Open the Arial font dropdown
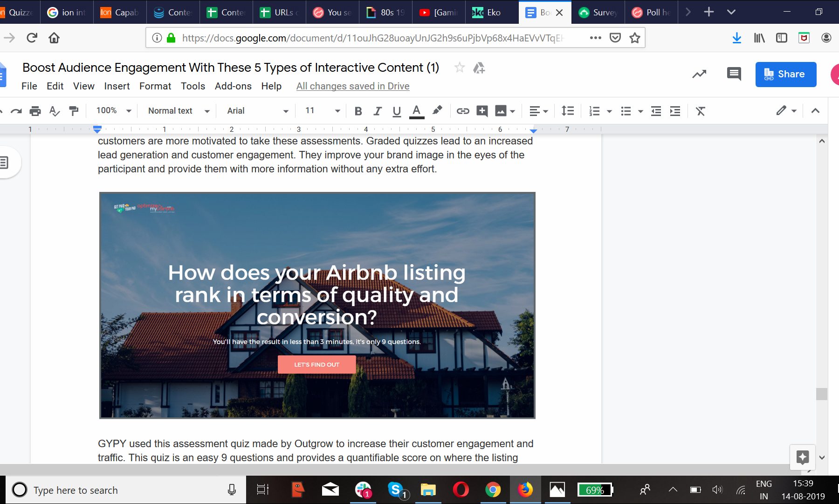 (257, 111)
